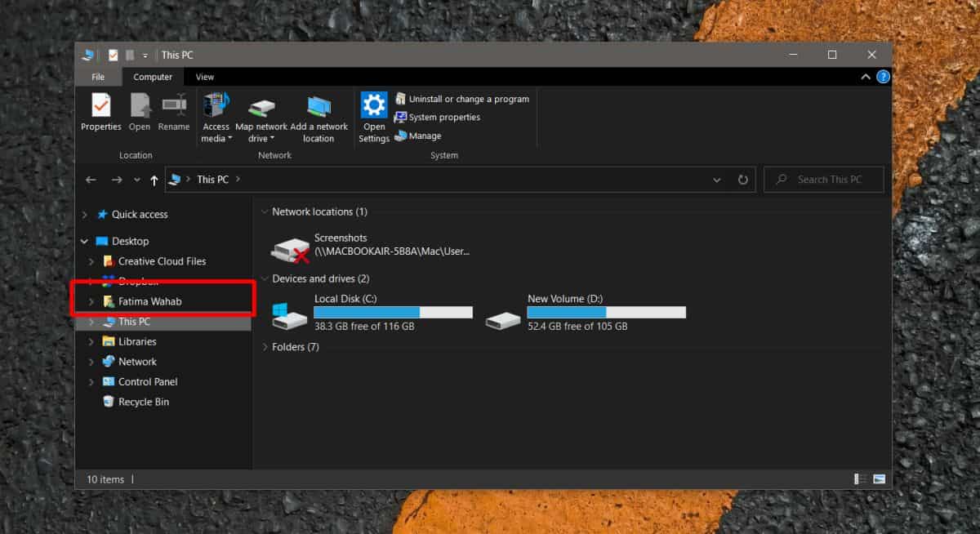Image resolution: width=980 pixels, height=534 pixels.
Task: Collapse the Devices and drives section
Action: 264,278
